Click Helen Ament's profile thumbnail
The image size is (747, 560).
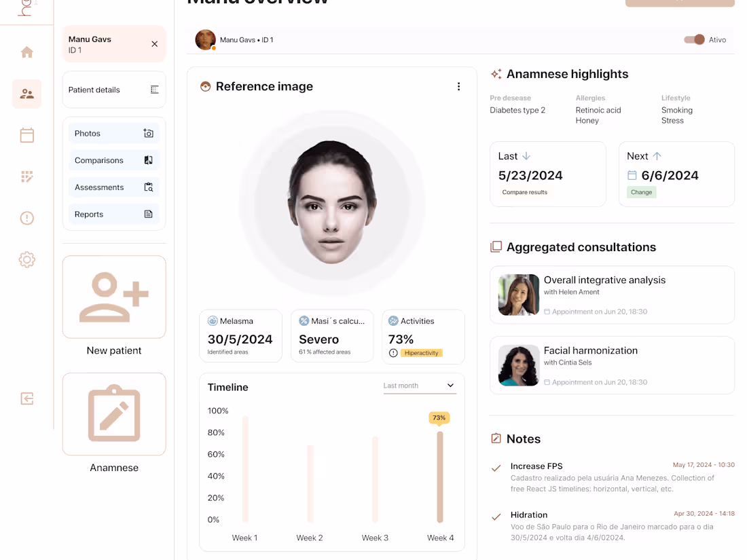click(x=518, y=295)
